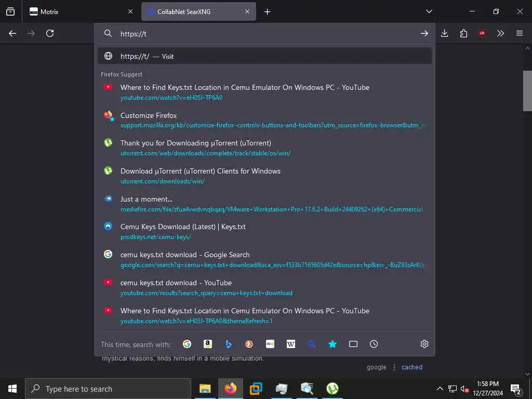The height and width of the screenshot is (399, 532).
Task: Open the Extensions puzzle icon
Action: [x=463, y=33]
